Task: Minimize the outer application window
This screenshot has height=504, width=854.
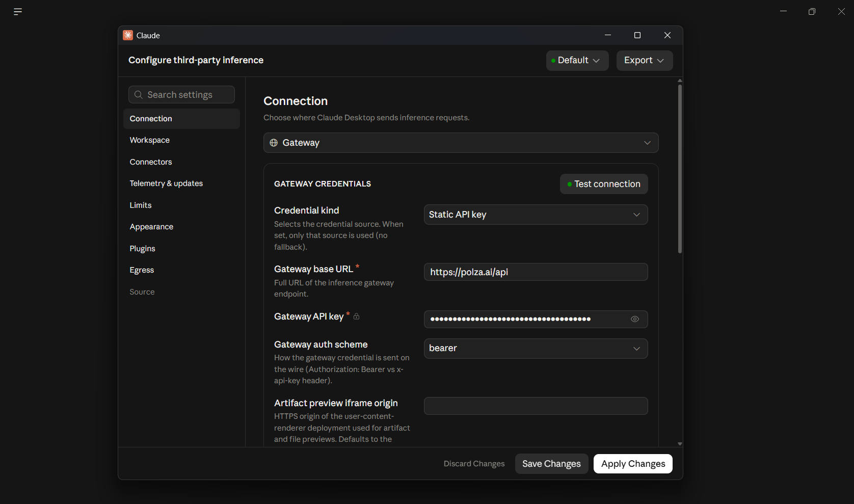Action: click(x=784, y=11)
